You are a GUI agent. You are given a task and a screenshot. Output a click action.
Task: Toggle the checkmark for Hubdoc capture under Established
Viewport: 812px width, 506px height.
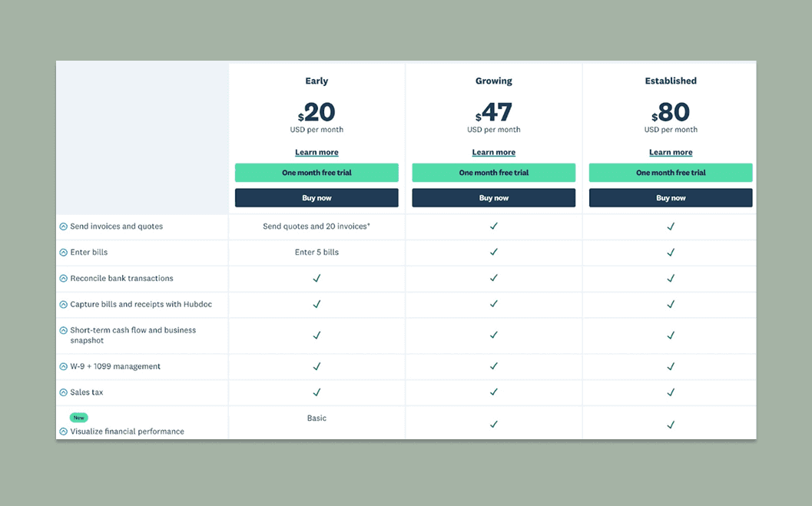pyautogui.click(x=671, y=304)
